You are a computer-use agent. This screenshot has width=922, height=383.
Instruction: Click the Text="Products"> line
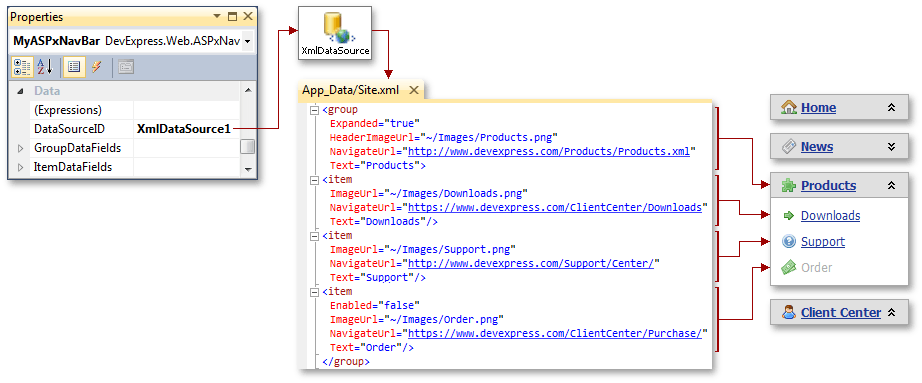tap(377, 165)
